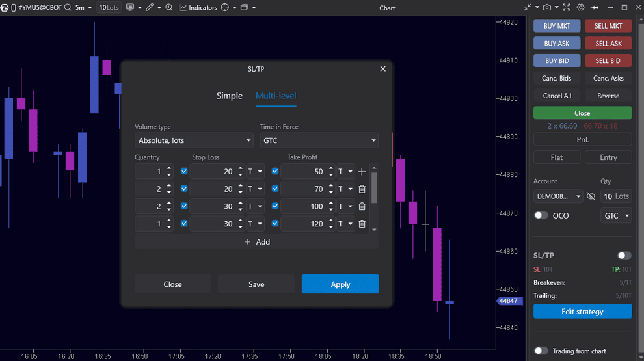Click the instrument link icon before #YMU5@CBOT
Screen dimensions: 644x361
point(14,7)
